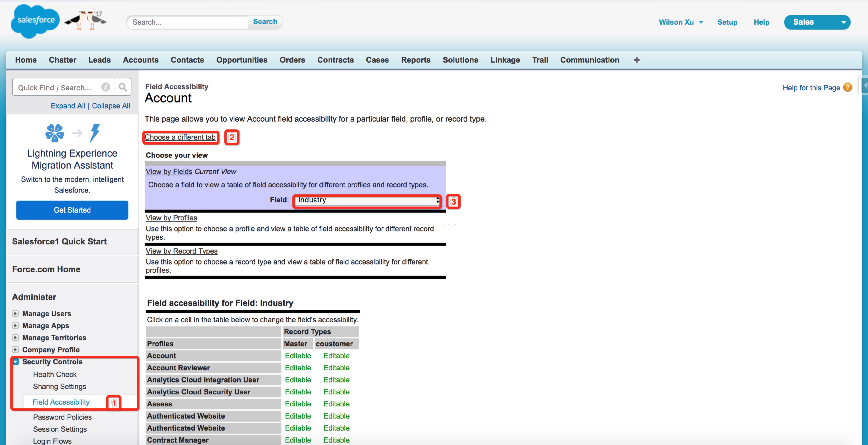Click the Get Started button
The width and height of the screenshot is (868, 445).
(x=72, y=210)
